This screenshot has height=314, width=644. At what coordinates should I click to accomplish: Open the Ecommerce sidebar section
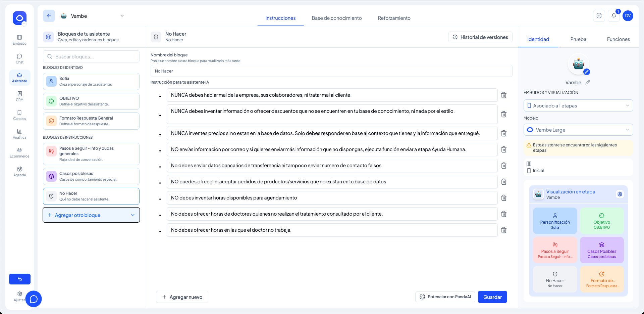click(x=19, y=152)
